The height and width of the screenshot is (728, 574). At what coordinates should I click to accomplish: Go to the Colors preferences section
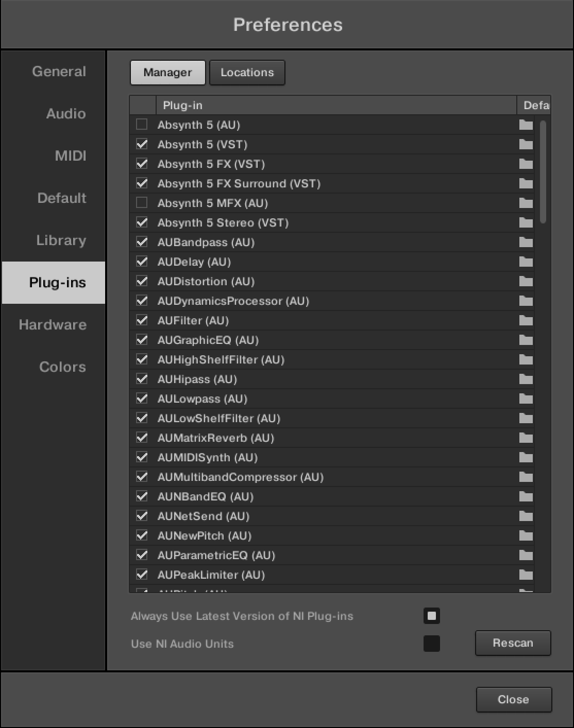click(x=62, y=367)
